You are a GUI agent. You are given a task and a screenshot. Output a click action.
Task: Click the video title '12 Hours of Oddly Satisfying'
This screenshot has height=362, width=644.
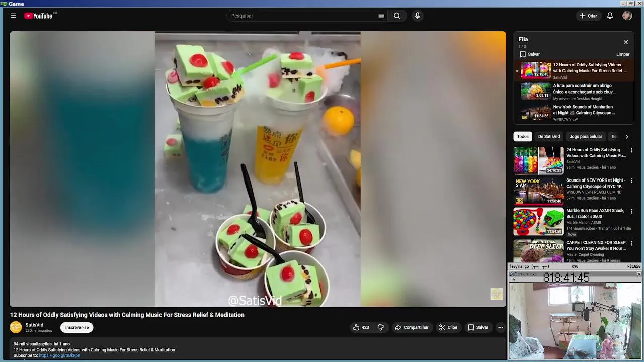[x=127, y=315]
